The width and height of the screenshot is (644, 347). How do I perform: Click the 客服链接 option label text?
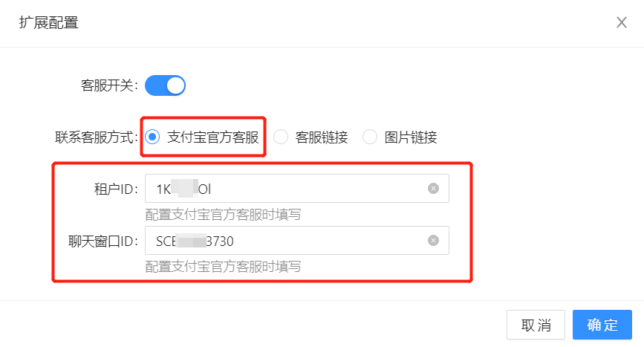click(x=322, y=137)
